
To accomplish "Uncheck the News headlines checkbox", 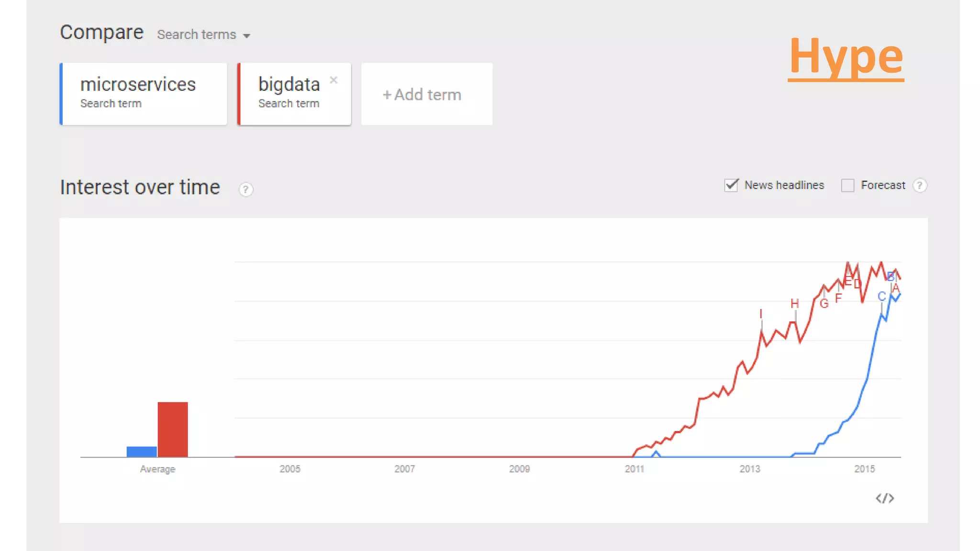I will pos(731,185).
